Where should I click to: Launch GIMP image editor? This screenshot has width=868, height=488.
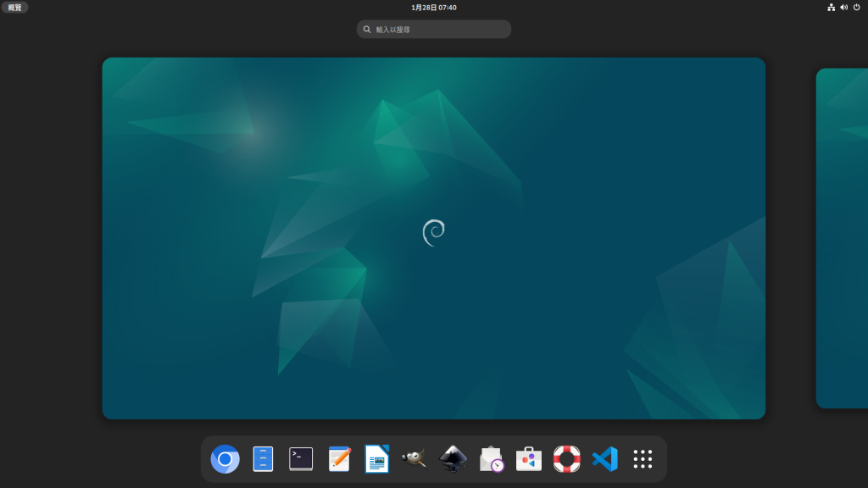point(415,459)
